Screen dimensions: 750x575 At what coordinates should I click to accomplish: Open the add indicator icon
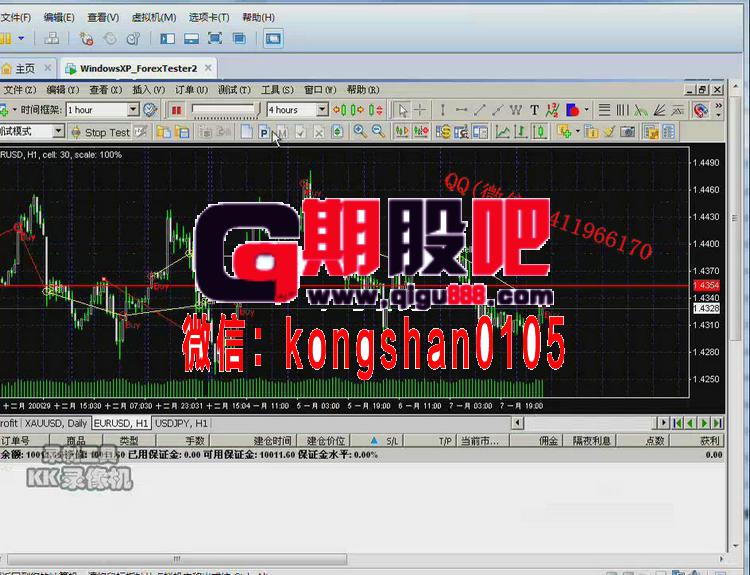564,132
